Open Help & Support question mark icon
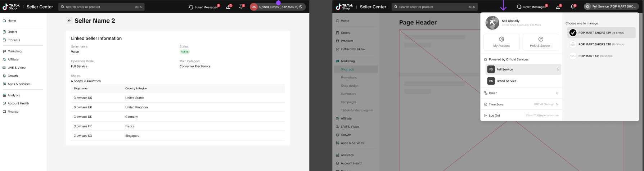644x171 pixels. click(540, 39)
